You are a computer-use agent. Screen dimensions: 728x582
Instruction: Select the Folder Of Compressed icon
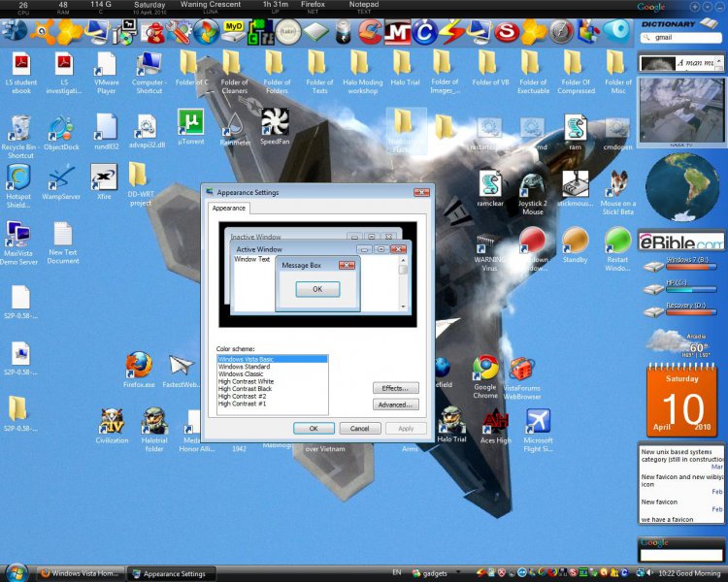(x=576, y=73)
